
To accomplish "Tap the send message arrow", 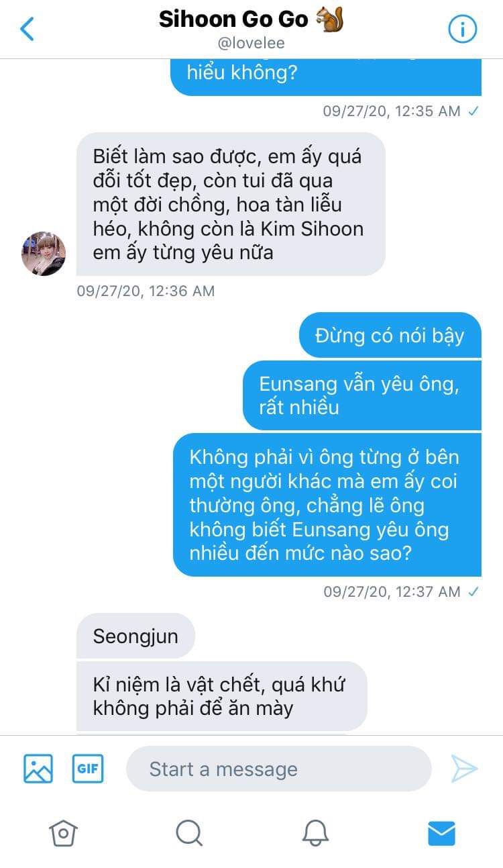I will tap(464, 769).
